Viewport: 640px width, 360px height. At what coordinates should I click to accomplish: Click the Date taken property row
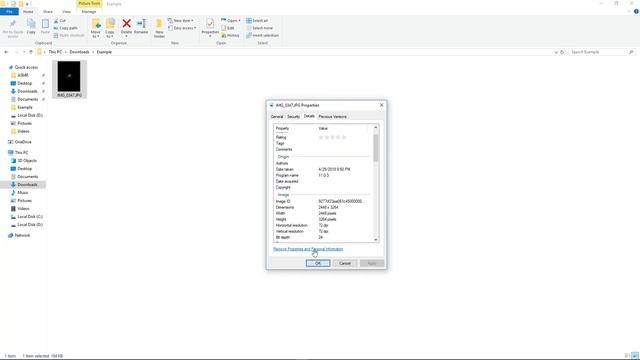point(322,169)
